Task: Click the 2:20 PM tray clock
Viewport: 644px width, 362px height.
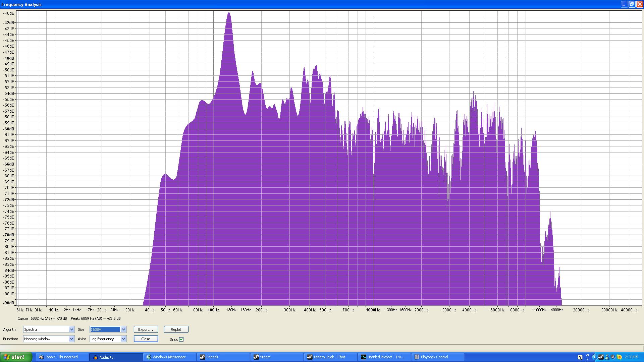Action: pos(632,357)
